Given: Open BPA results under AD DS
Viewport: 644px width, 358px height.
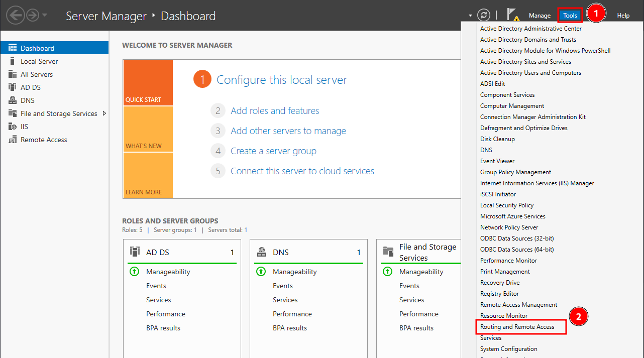Looking at the screenshot, I should coord(163,328).
